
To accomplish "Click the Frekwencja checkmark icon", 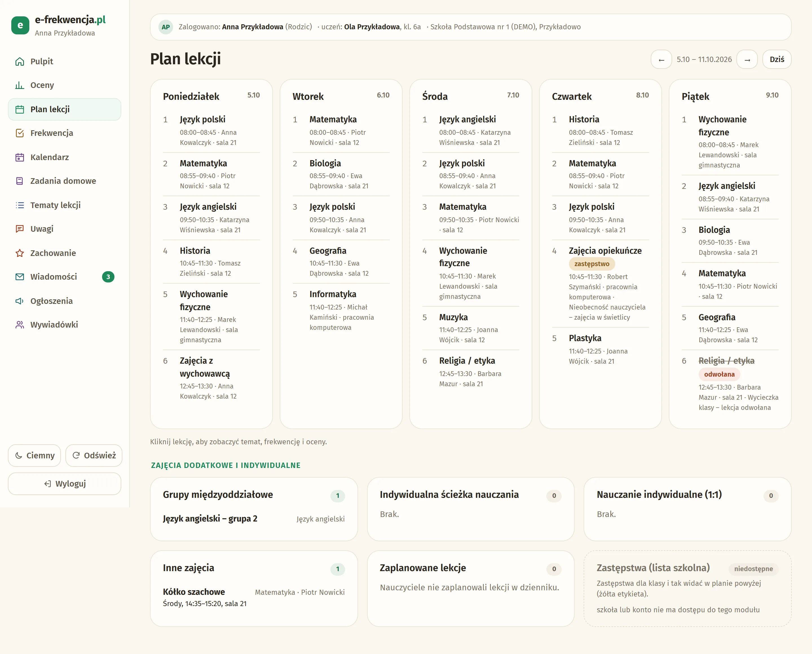I will point(19,133).
